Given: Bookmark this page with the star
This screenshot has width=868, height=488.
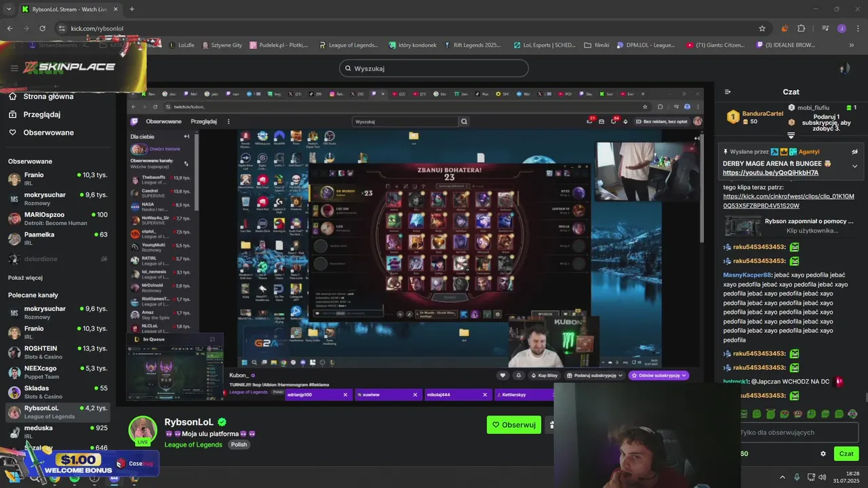Looking at the screenshot, I should (x=762, y=28).
